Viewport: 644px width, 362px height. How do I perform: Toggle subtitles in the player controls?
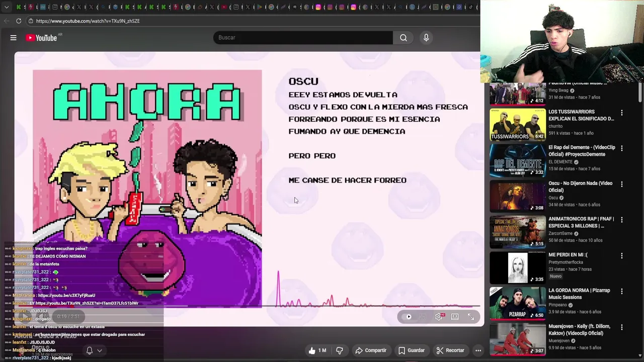(x=423, y=317)
